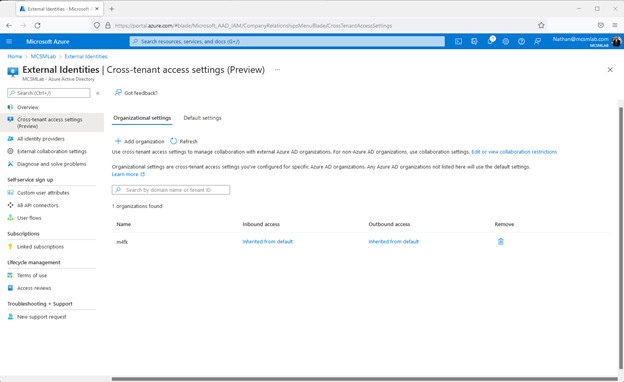Open the notifications bell

(490, 41)
